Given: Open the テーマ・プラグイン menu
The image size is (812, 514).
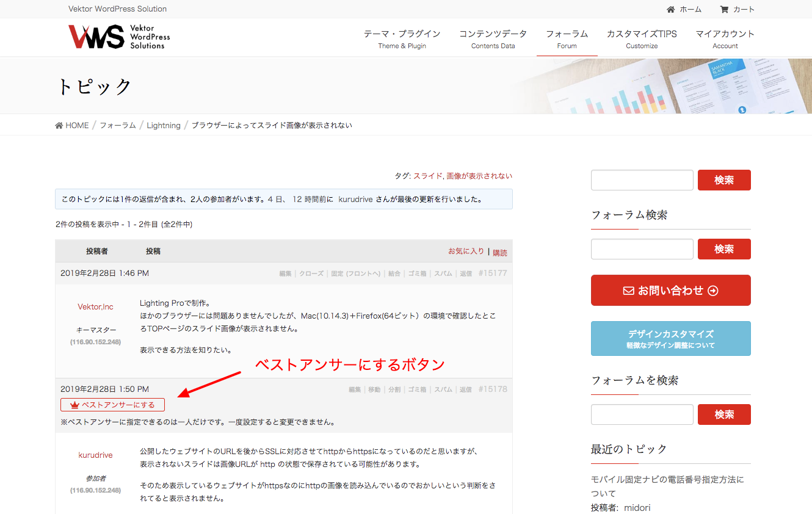Looking at the screenshot, I should (402, 35).
